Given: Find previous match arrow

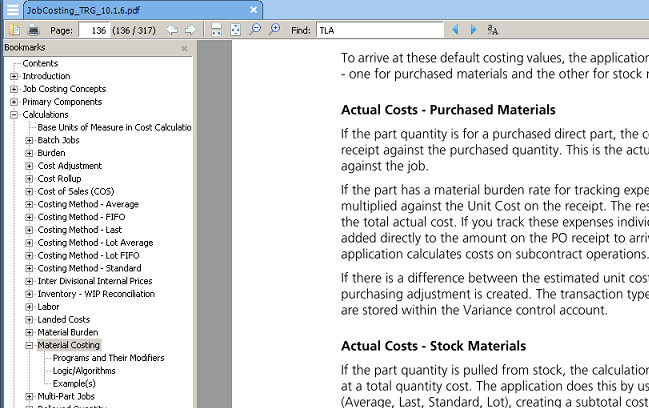Looking at the screenshot, I should tap(455, 30).
